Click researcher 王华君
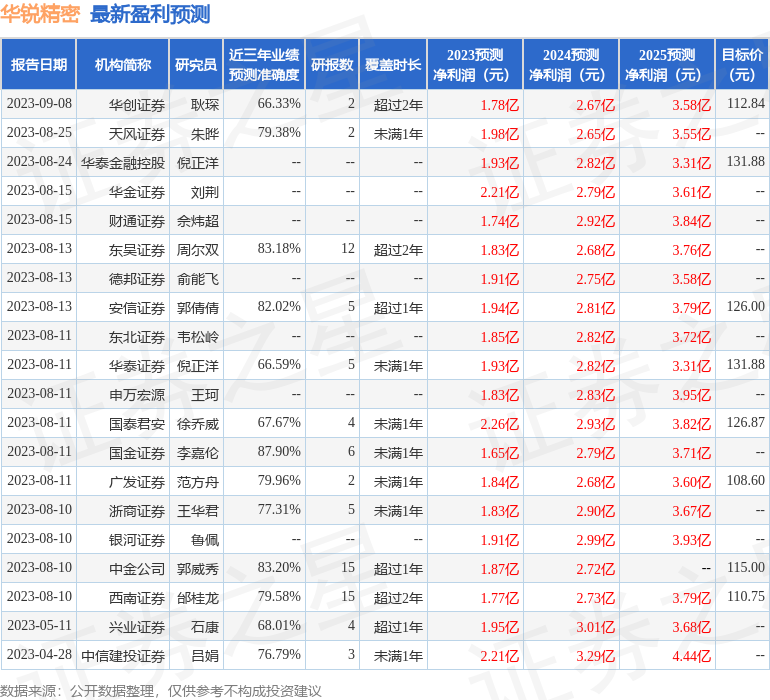Image resolution: width=770 pixels, height=700 pixels. pyautogui.click(x=198, y=510)
